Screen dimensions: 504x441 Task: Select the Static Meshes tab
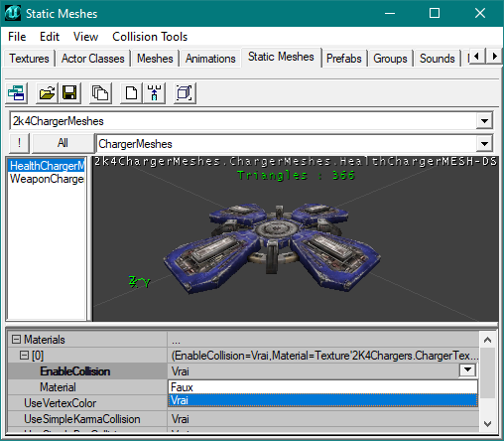coord(281,57)
